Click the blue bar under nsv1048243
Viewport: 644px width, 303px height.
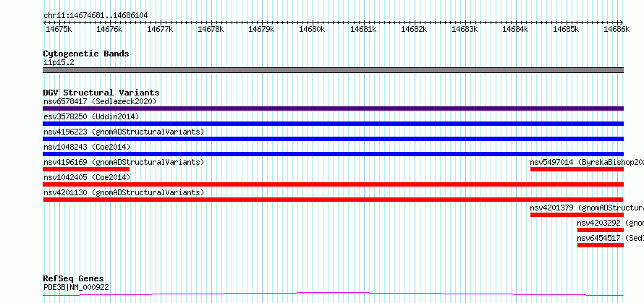(x=334, y=154)
